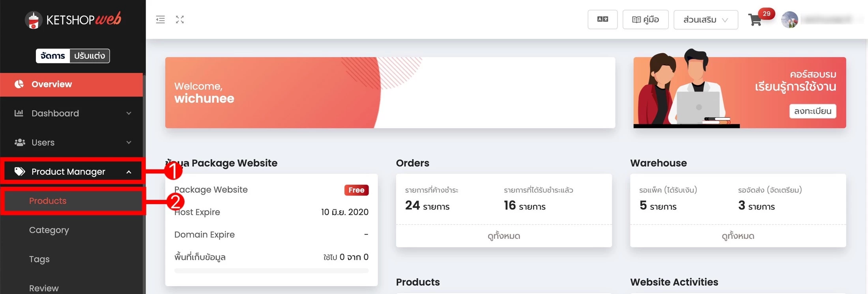Open the Category menu item
This screenshot has width=868, height=294.
coord(49,230)
